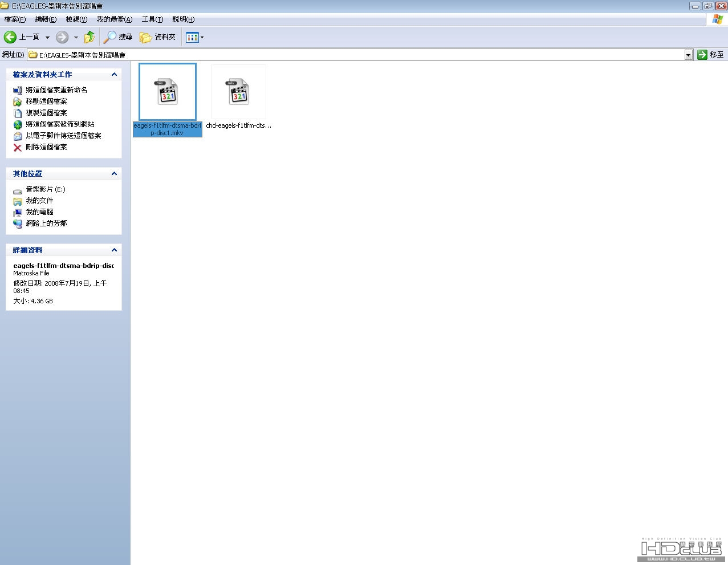Viewport: 728px width, 565px height.
Task: Click the chd-eagels-f1tlfm-dts... file name
Action: 239,125
